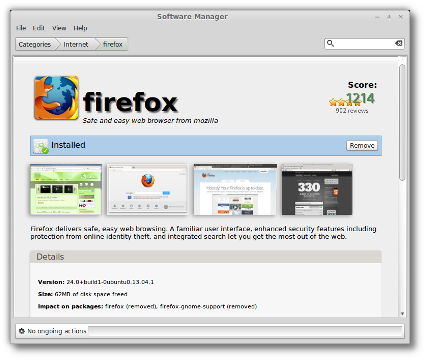Click the Size disk space text
Viewport: 426px width, 360px height.
[82, 294]
